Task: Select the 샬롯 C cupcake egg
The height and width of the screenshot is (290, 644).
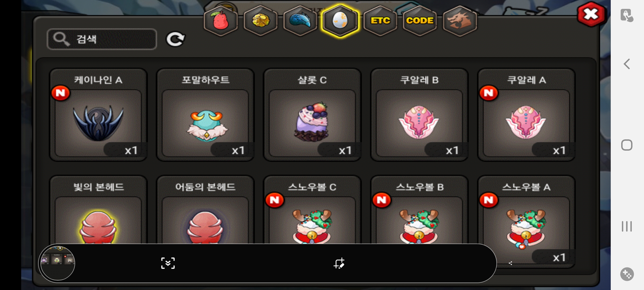Action: (312, 115)
